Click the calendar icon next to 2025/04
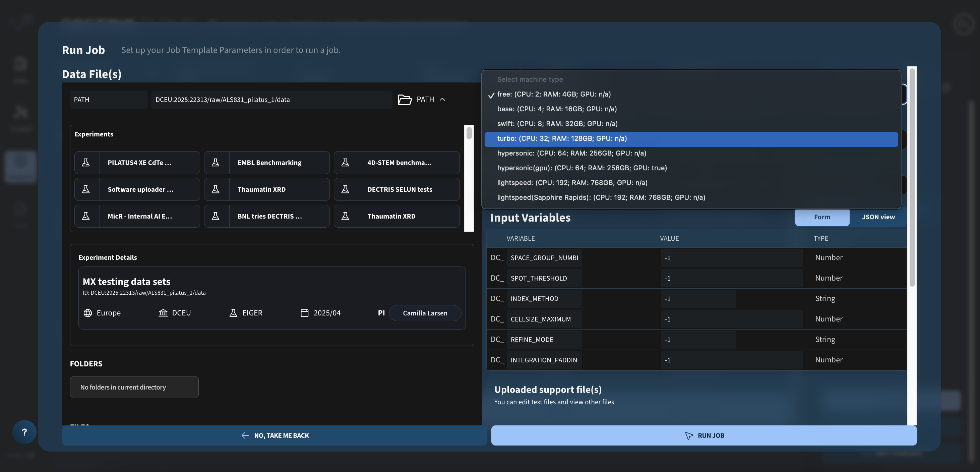Screen dimensions: 980x472 pyautogui.click(x=305, y=313)
